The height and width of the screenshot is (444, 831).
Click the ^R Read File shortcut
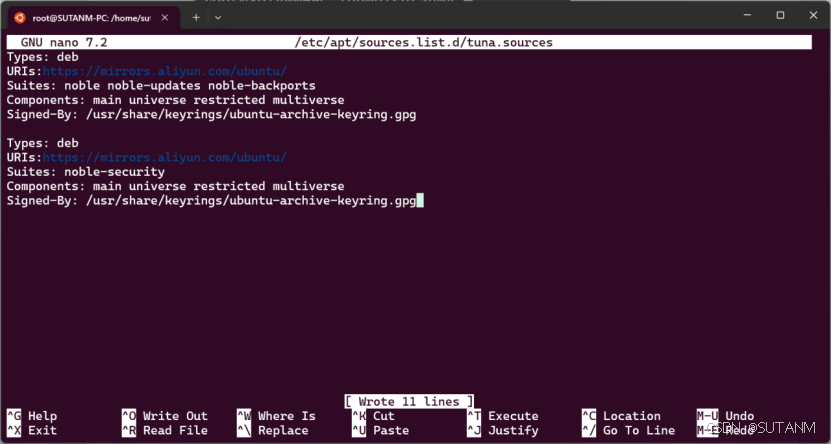pyautogui.click(x=165, y=430)
